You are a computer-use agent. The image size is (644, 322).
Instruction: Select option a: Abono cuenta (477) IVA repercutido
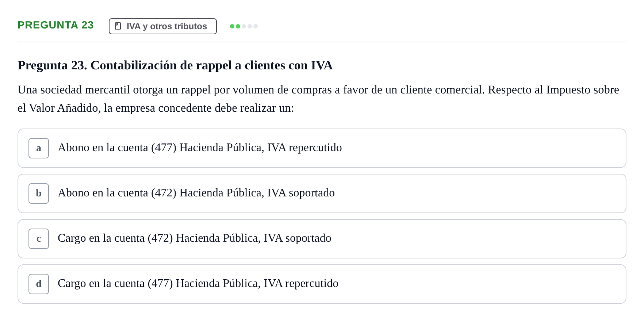pyautogui.click(x=322, y=148)
